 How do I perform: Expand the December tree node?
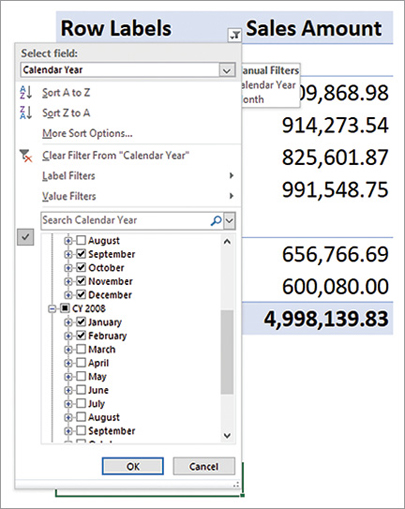pos(68,295)
